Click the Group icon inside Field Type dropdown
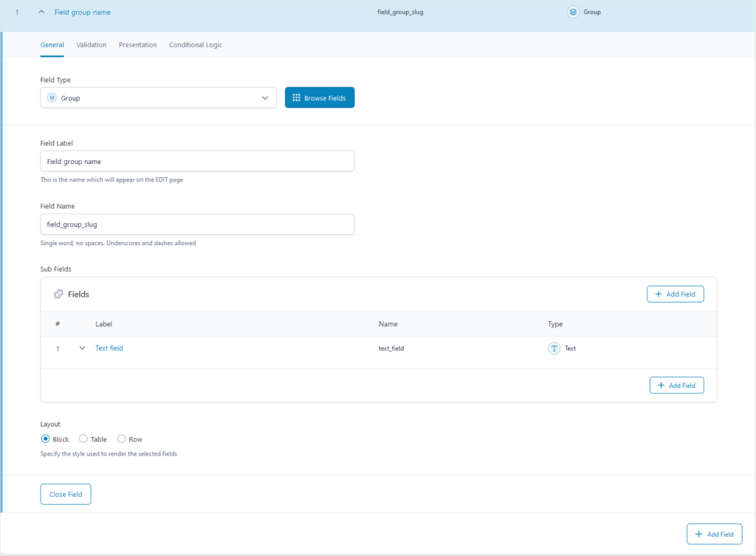This screenshot has height=556, width=756. [52, 98]
